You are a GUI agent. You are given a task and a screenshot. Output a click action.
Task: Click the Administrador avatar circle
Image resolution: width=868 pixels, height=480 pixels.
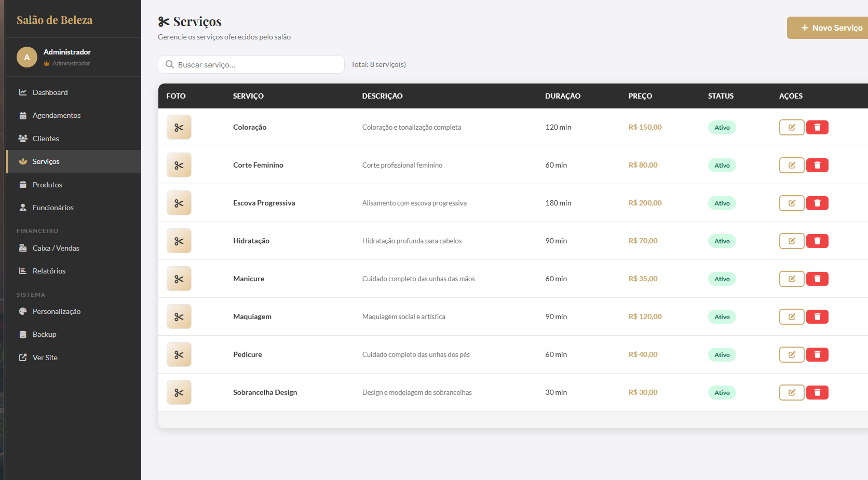(x=27, y=57)
